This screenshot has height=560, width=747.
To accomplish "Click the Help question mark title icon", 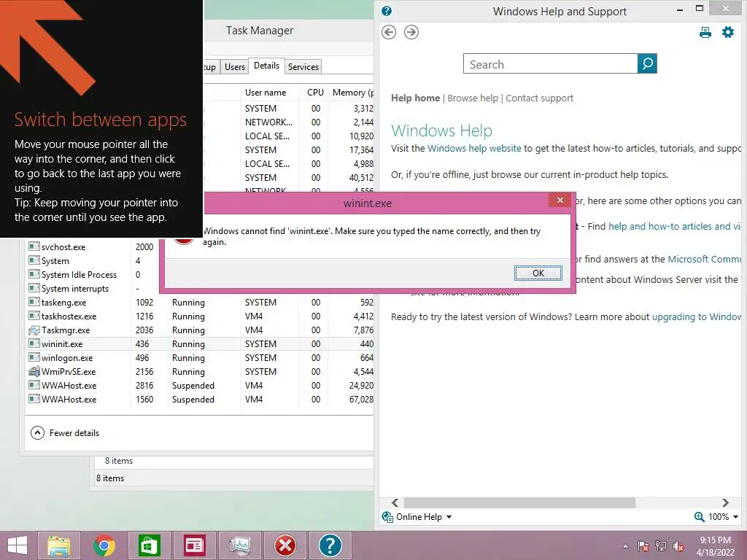I will (x=387, y=11).
